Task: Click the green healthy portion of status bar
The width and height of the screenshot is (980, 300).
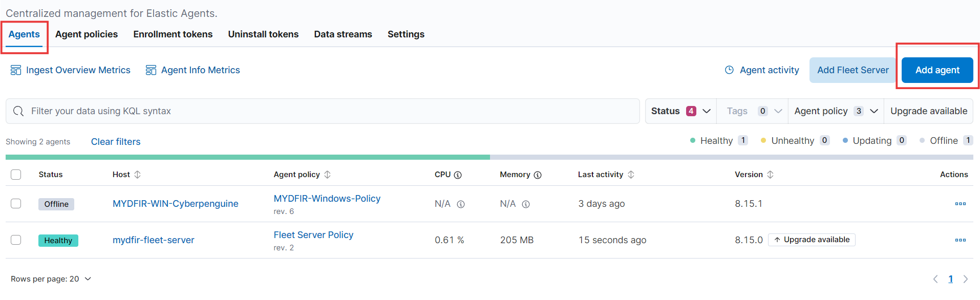Action: [248, 157]
